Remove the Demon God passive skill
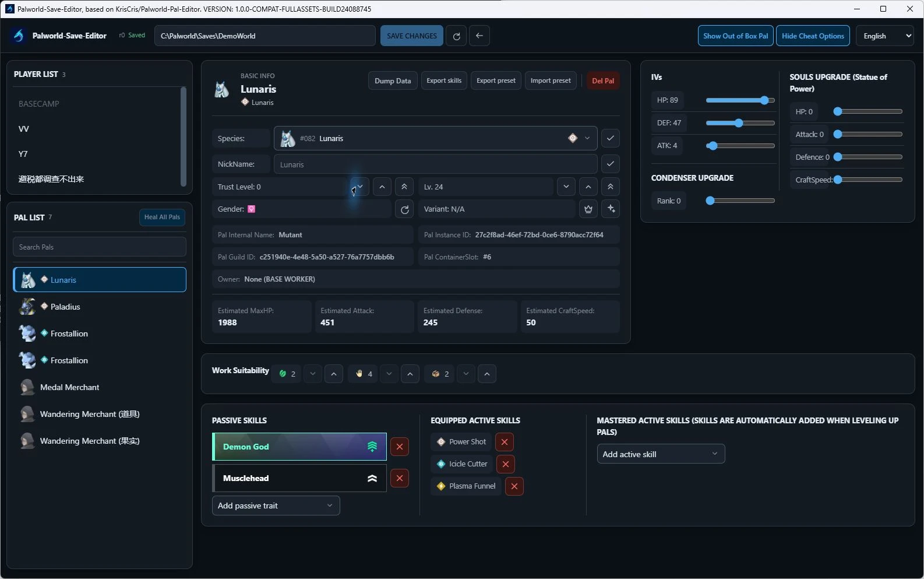Image resolution: width=924 pixels, height=579 pixels. 400,447
